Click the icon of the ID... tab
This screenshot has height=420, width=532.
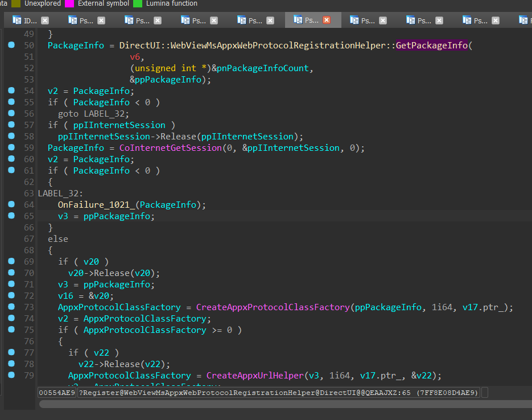[x=17, y=20]
